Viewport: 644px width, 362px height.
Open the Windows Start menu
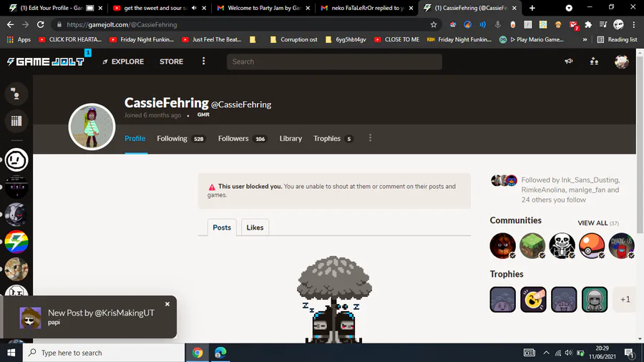[11, 353]
